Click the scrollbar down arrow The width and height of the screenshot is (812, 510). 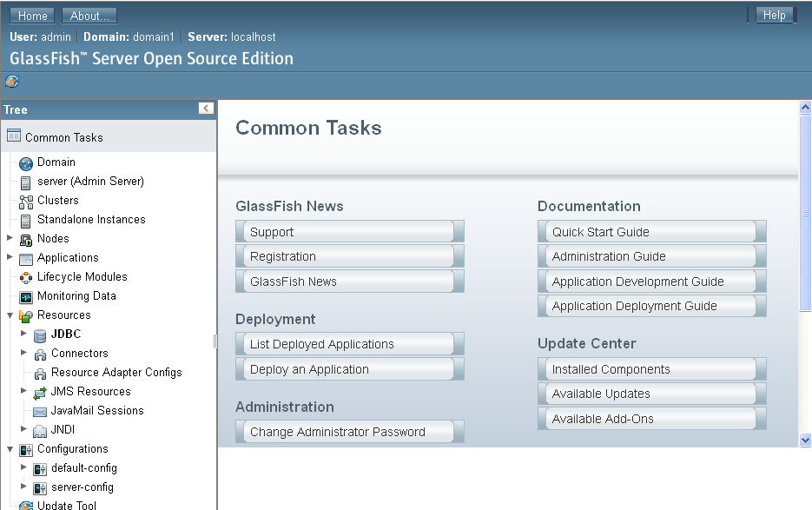pos(805,440)
